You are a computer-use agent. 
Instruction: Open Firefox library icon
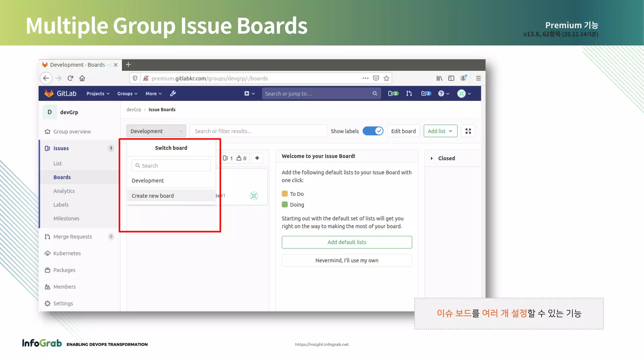point(439,78)
